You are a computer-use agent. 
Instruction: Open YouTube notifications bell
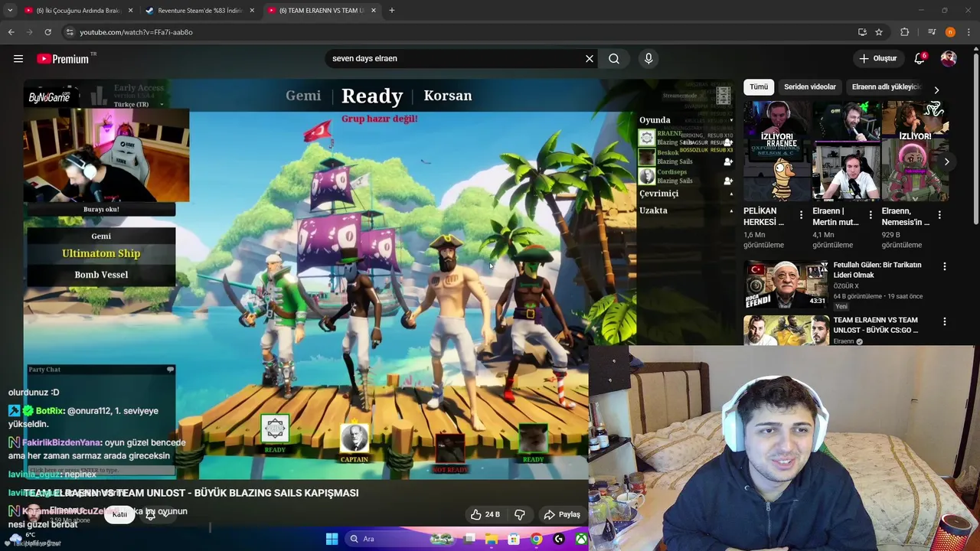click(x=920, y=59)
